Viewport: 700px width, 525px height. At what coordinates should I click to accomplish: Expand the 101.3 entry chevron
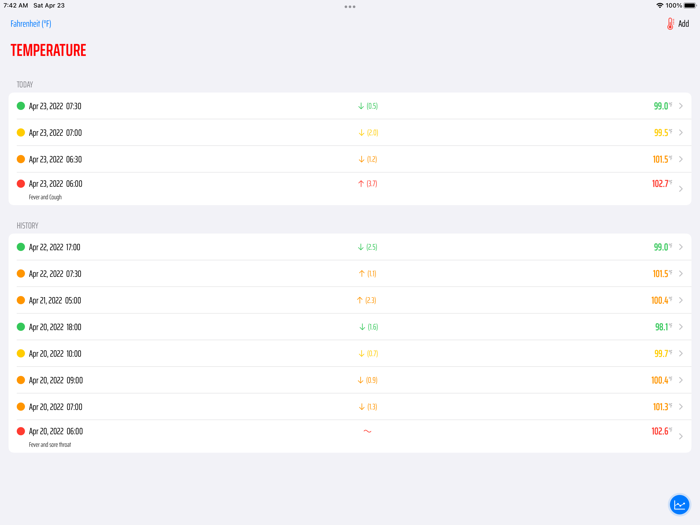(x=681, y=407)
